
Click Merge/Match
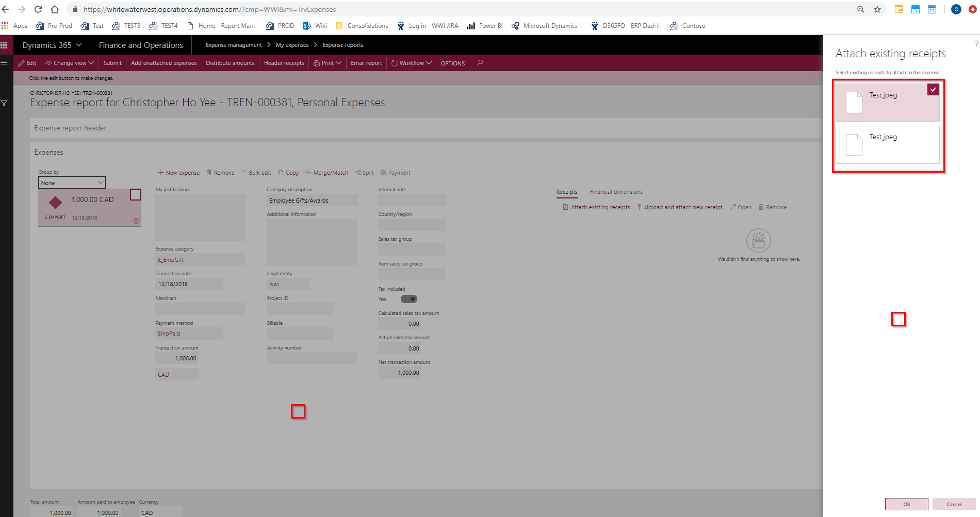[x=326, y=173]
